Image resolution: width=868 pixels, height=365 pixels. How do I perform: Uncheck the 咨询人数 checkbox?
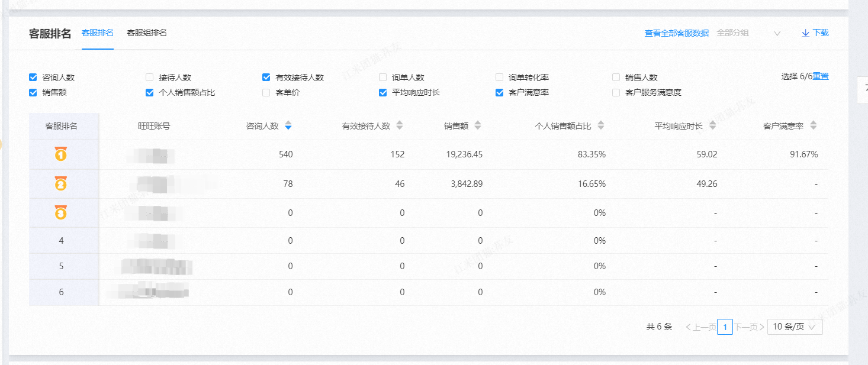33,77
